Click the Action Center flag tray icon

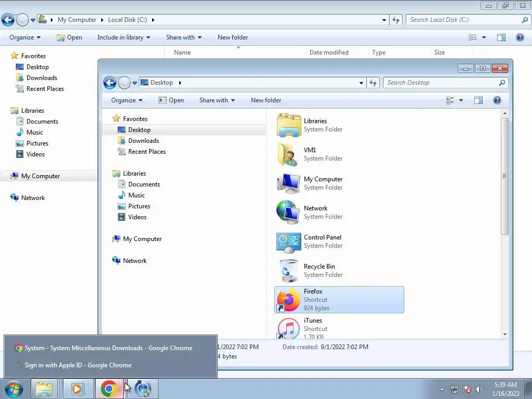[x=467, y=389]
